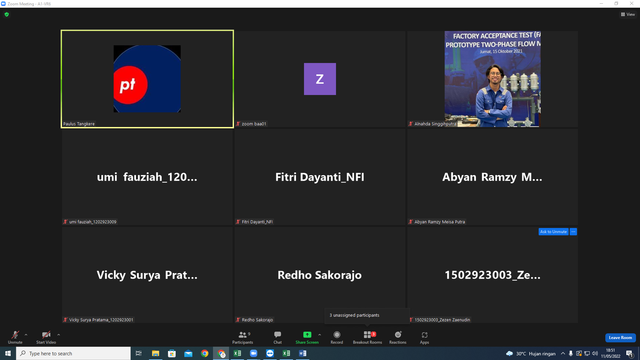
Task: Click the Windows Start button
Action: coord(8,353)
